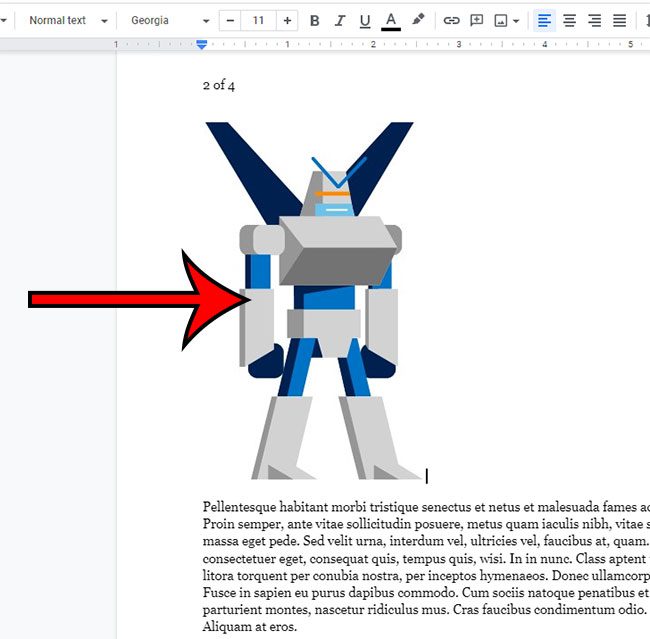Viewport: 650px width, 639px height.
Task: Open the Normal text style dropdown
Action: click(x=65, y=20)
